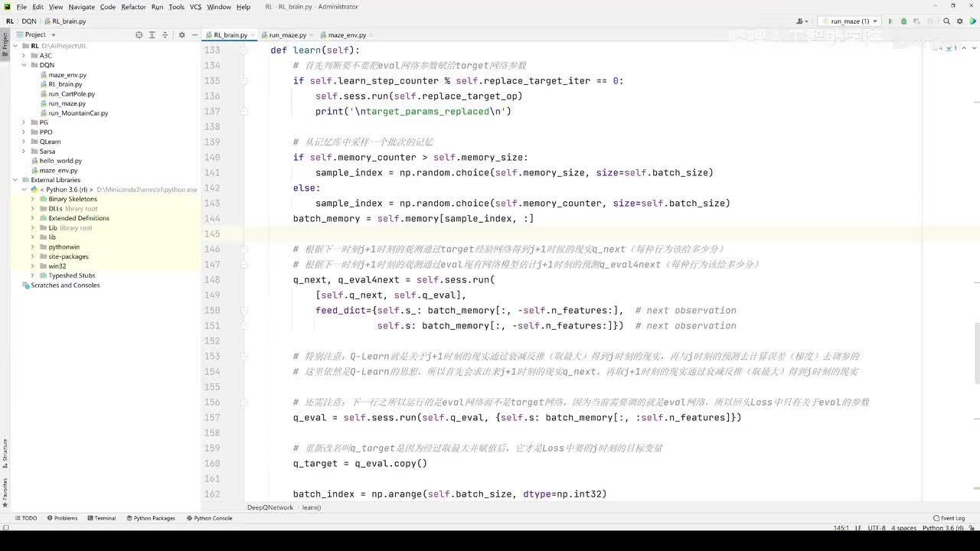Click the Stop icon in the run toolbar
This screenshot has width=980, height=551.
pyautogui.click(x=929, y=21)
